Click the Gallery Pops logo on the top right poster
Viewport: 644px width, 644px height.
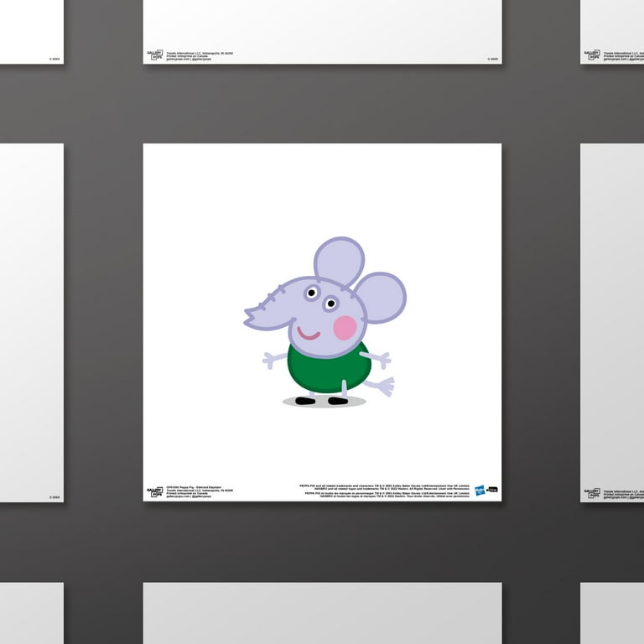592,55
